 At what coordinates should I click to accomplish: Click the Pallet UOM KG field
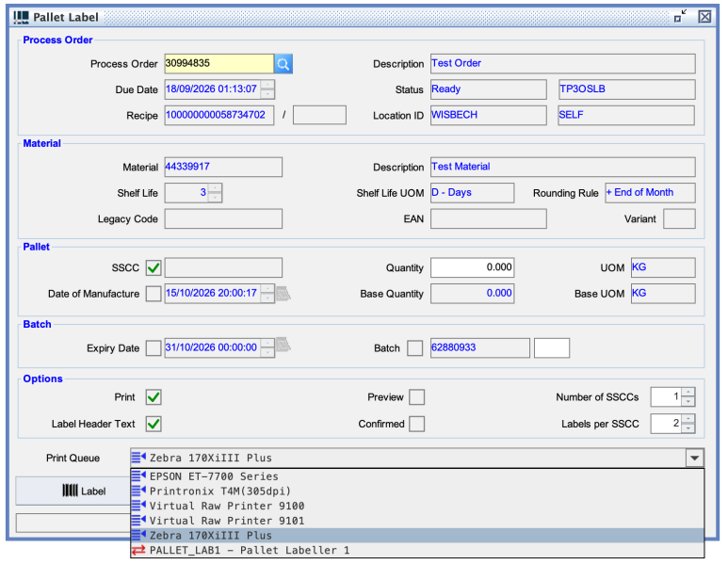tap(663, 267)
